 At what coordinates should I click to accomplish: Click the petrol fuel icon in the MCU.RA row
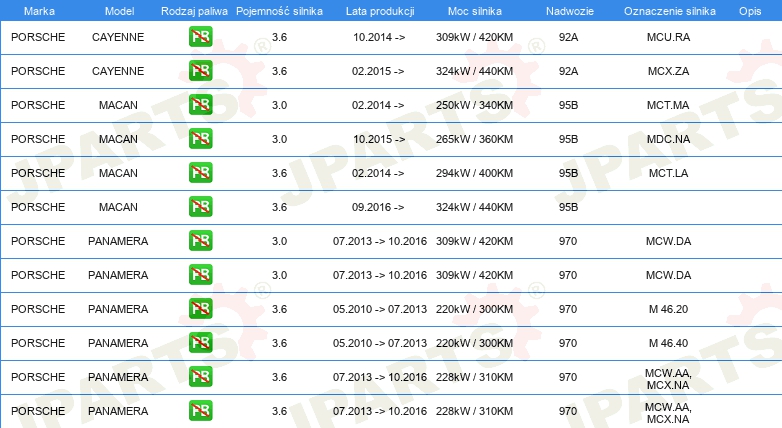[200, 36]
